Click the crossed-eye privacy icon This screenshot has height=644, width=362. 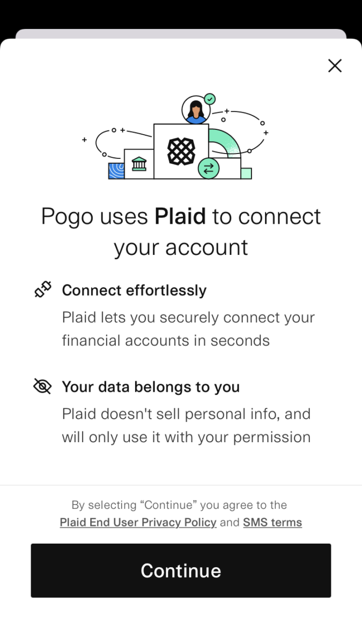(x=43, y=386)
